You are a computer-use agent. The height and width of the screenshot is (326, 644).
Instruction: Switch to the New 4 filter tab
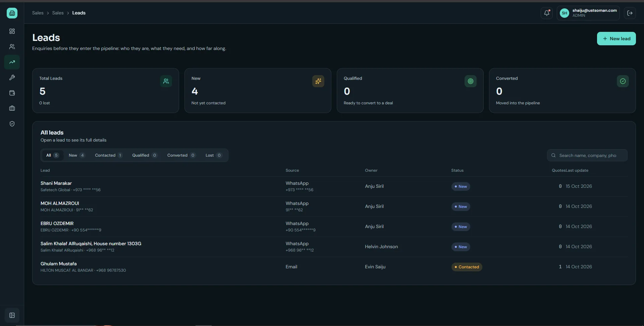[x=77, y=155]
